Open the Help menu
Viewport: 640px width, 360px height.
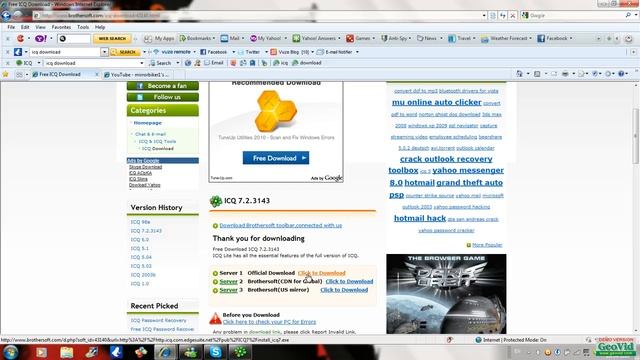click(100, 27)
